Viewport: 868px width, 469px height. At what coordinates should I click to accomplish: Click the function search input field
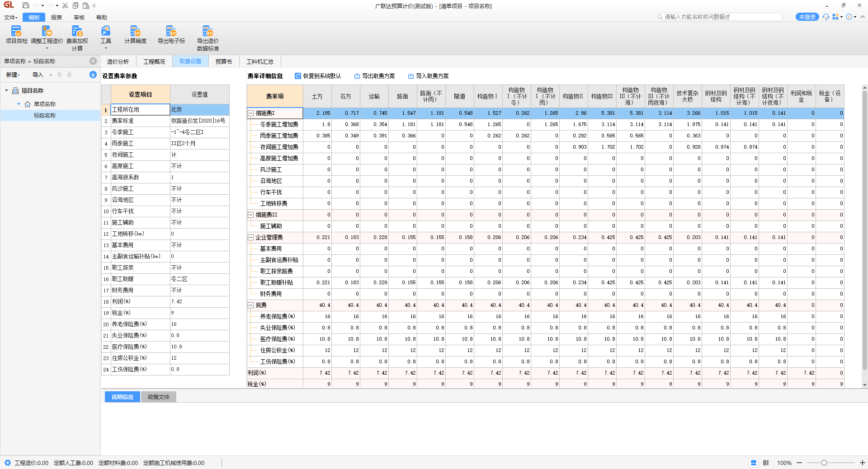719,17
